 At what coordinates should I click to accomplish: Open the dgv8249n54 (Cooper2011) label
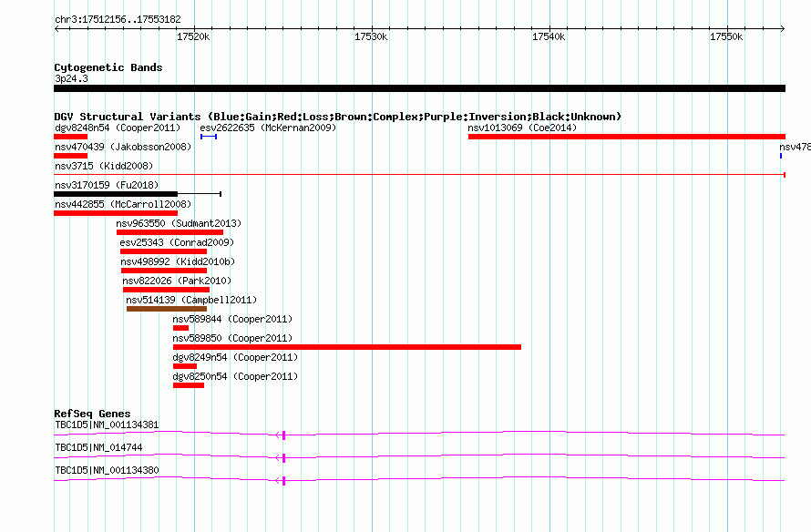pyautogui.click(x=235, y=357)
